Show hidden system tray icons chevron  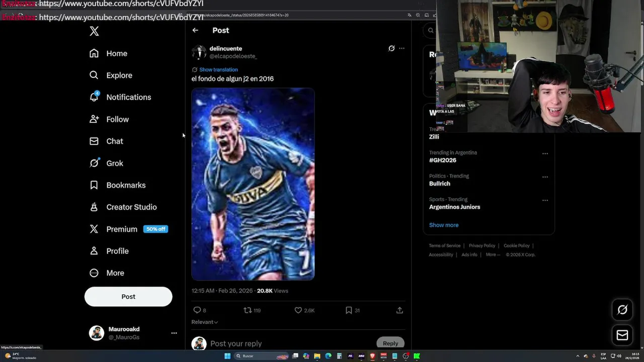click(577, 356)
